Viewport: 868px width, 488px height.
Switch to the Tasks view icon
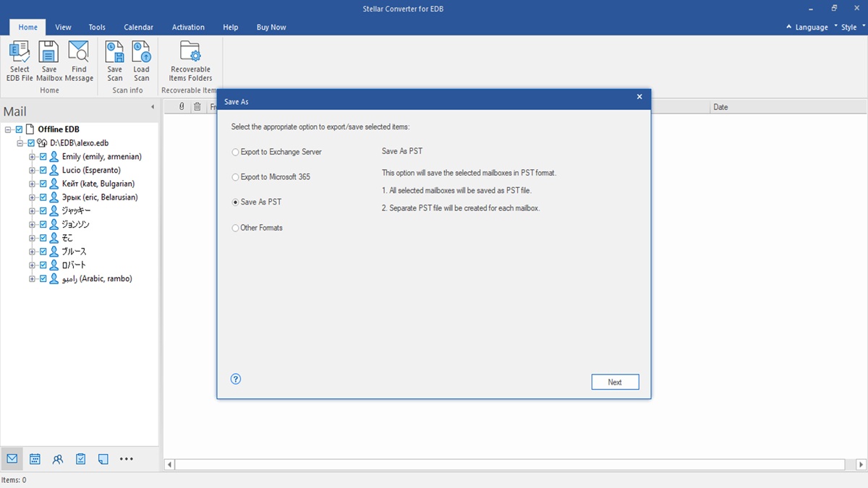tap(81, 458)
